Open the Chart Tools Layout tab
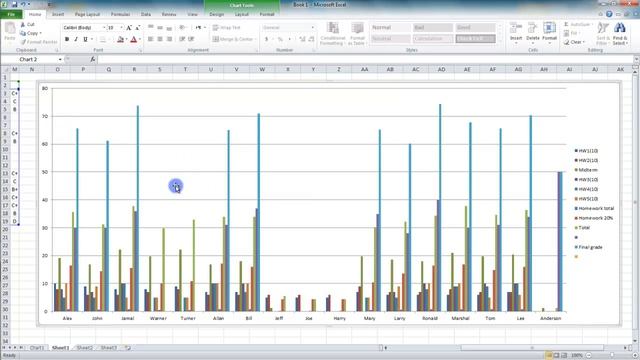The image size is (640, 360). click(x=242, y=14)
